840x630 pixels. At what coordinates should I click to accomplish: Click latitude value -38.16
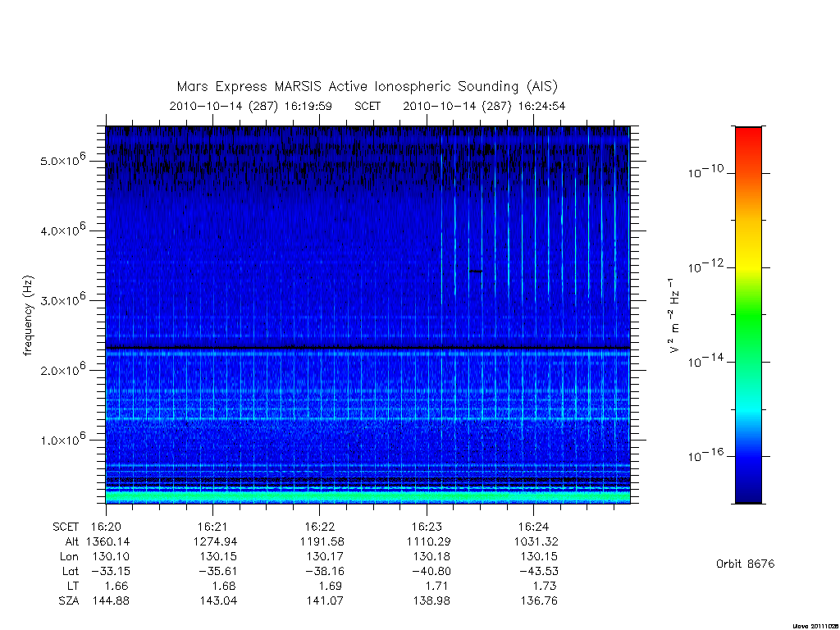pyautogui.click(x=324, y=572)
